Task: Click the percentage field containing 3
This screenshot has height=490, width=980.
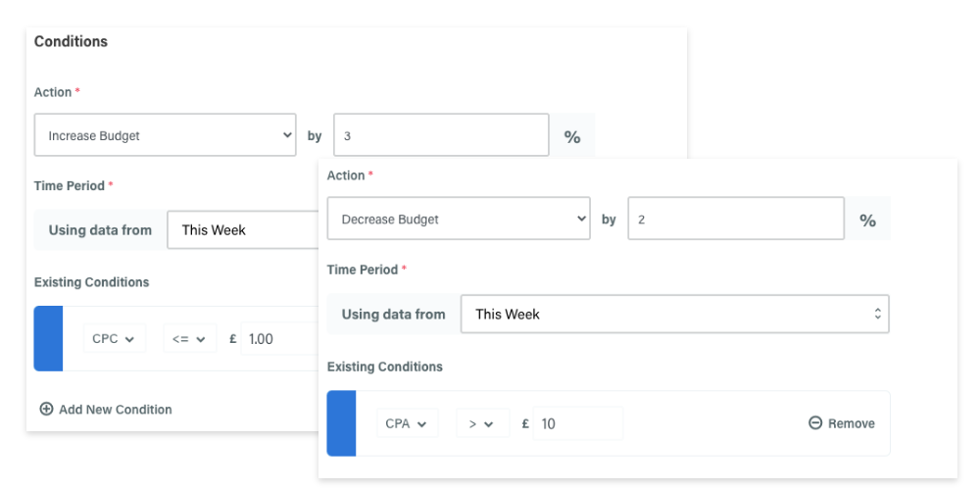Action: coord(441,134)
